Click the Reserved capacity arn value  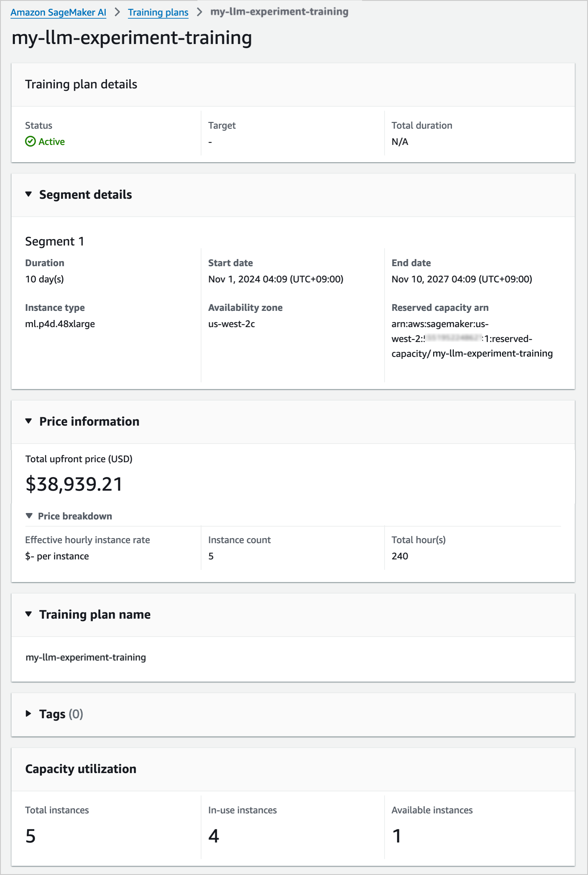472,339
